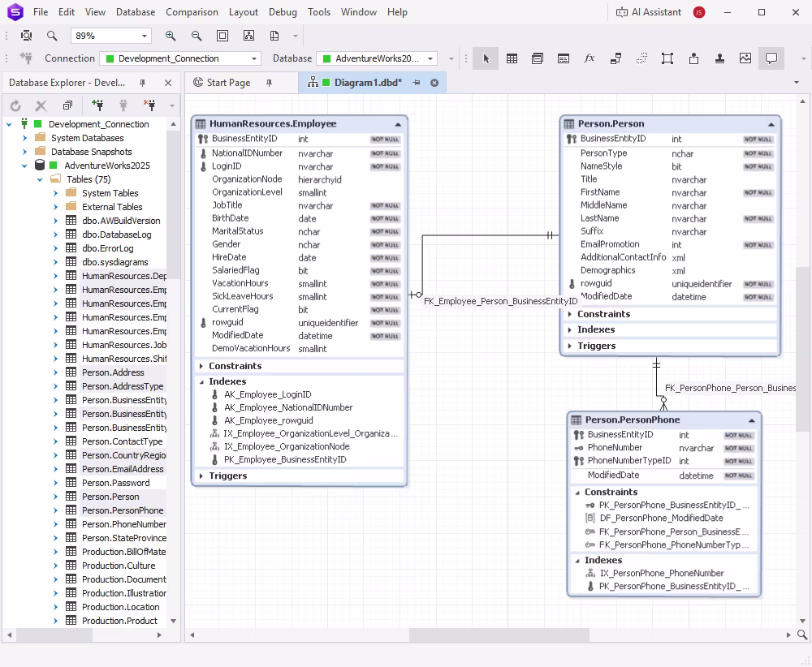Collapse Indexes in HumanResources.Employee
This screenshot has height=667, width=812.
pos(201,382)
